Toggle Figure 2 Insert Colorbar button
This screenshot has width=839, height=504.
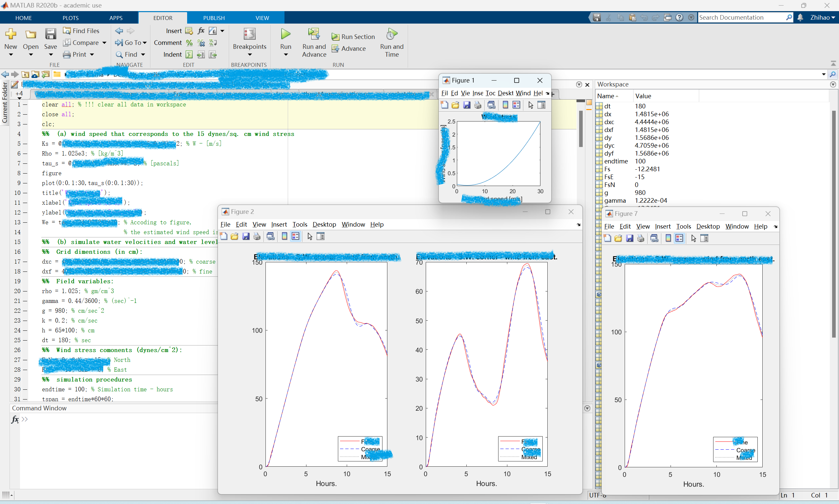[284, 236]
